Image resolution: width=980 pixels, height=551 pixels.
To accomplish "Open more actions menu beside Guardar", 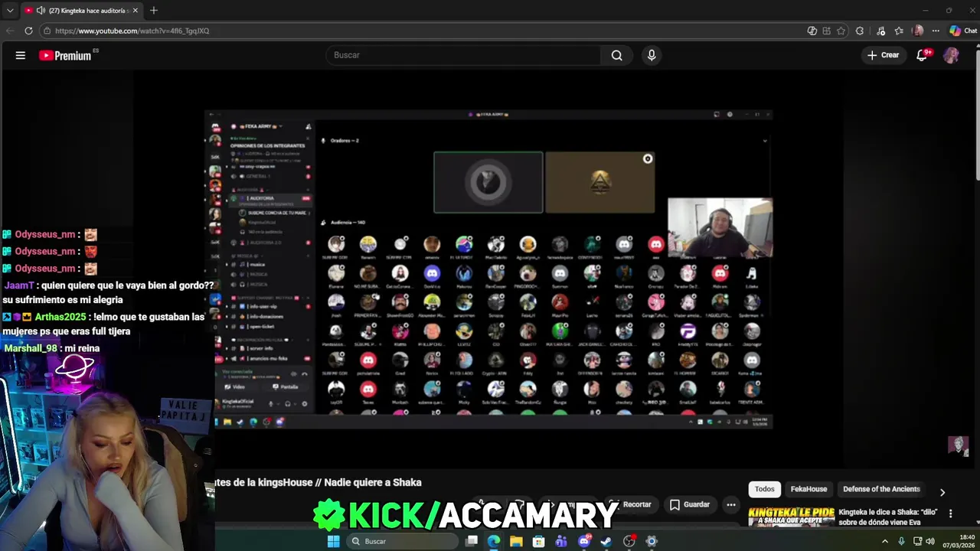I will pos(731,504).
